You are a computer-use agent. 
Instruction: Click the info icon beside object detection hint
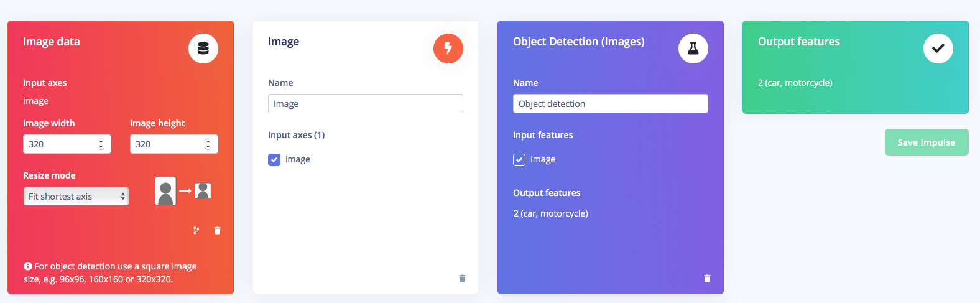[27, 266]
